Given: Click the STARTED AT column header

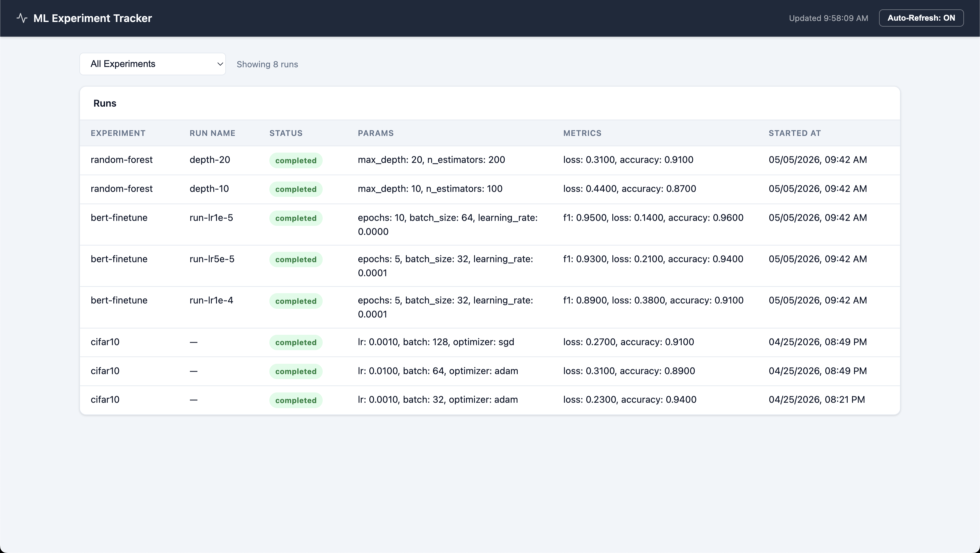Looking at the screenshot, I should point(794,133).
